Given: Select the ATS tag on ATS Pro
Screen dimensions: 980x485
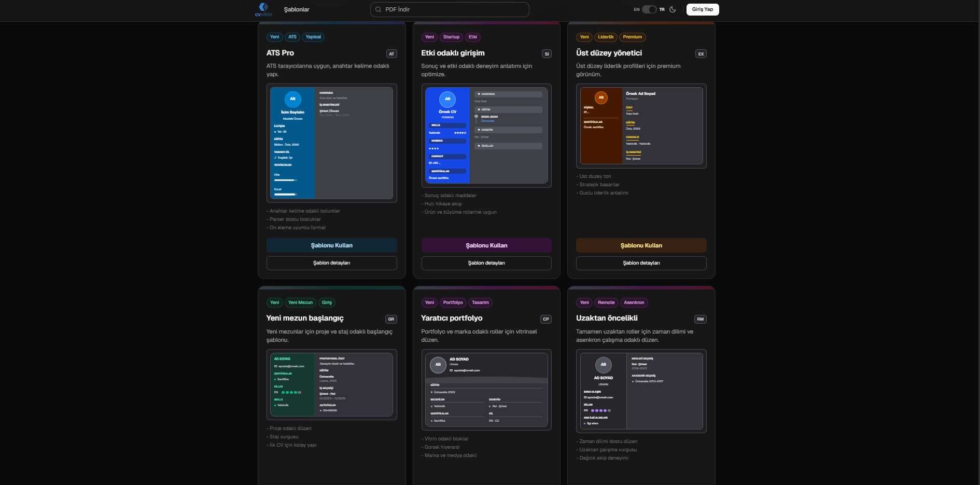Looking at the screenshot, I should coord(292,37).
